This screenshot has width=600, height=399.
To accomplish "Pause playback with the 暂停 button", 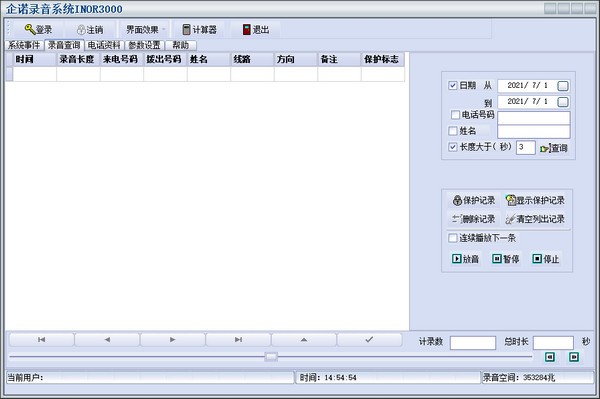I will point(505,259).
